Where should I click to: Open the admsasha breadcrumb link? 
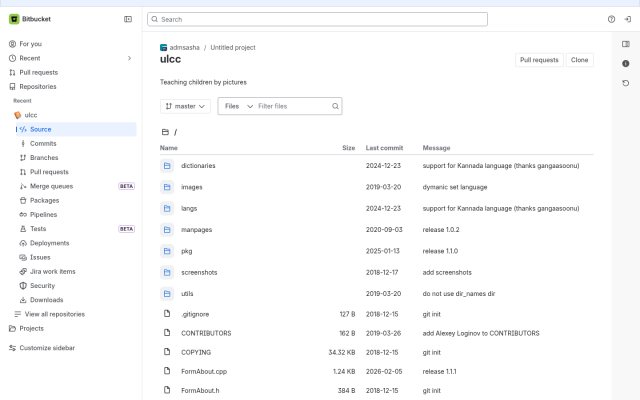click(184, 48)
